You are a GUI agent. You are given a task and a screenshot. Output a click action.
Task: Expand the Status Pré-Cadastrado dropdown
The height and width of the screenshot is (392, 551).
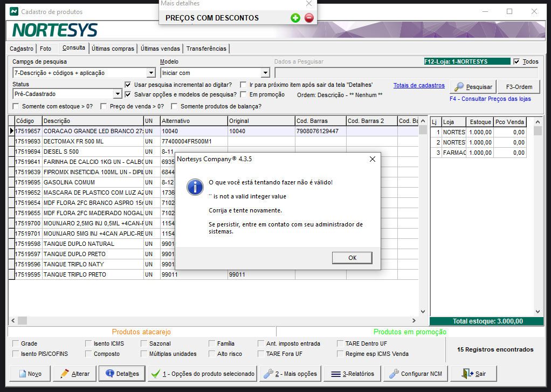(118, 94)
